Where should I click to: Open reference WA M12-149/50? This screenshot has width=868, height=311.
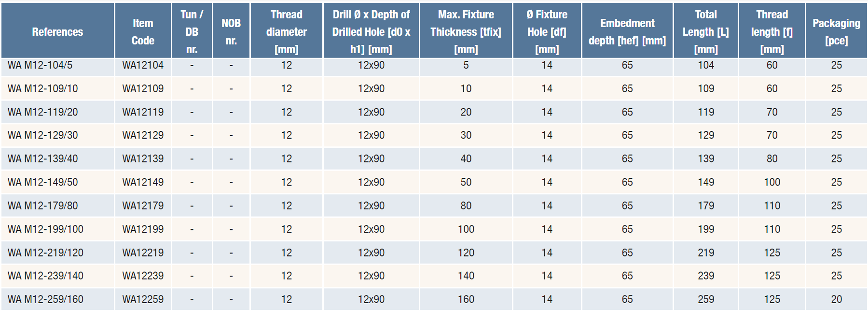click(x=42, y=182)
